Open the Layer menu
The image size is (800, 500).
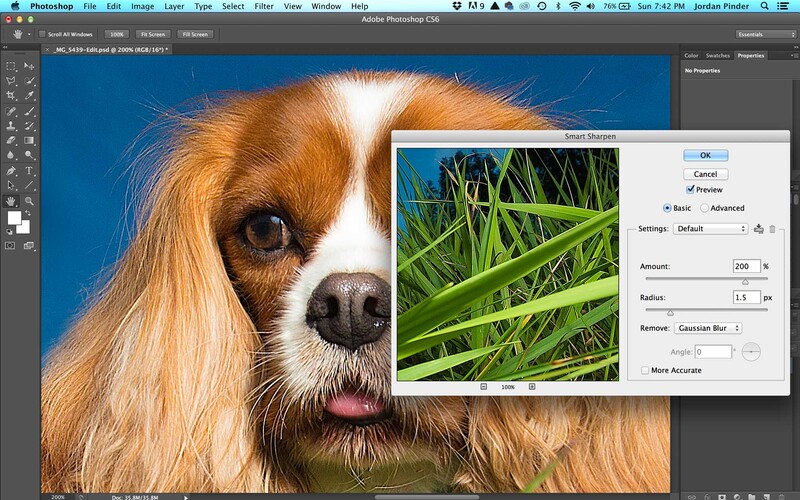tap(174, 6)
